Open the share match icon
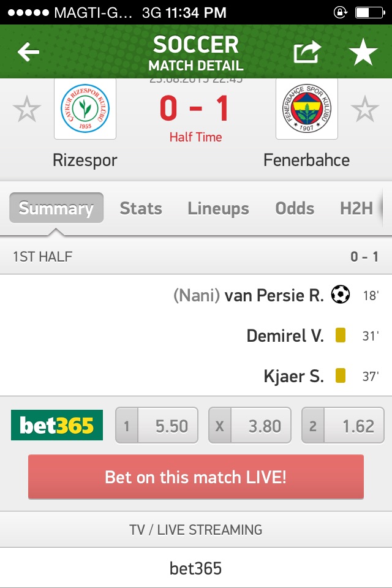 [x=307, y=53]
